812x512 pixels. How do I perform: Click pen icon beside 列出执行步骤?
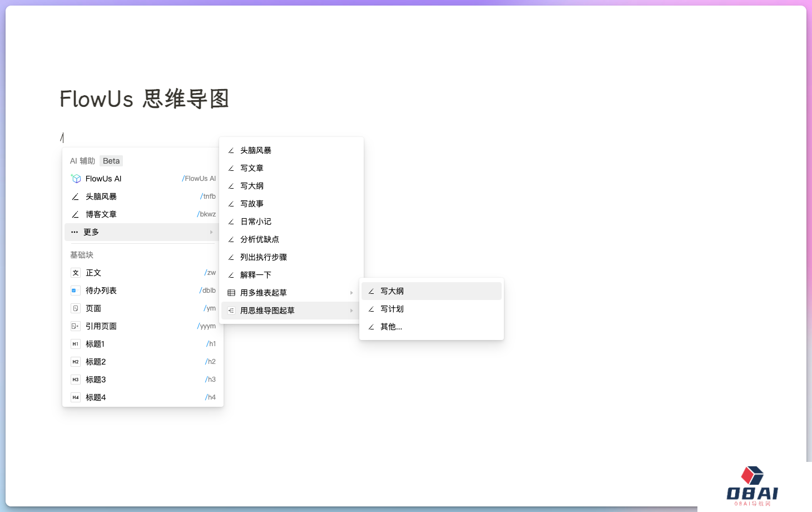[231, 257]
